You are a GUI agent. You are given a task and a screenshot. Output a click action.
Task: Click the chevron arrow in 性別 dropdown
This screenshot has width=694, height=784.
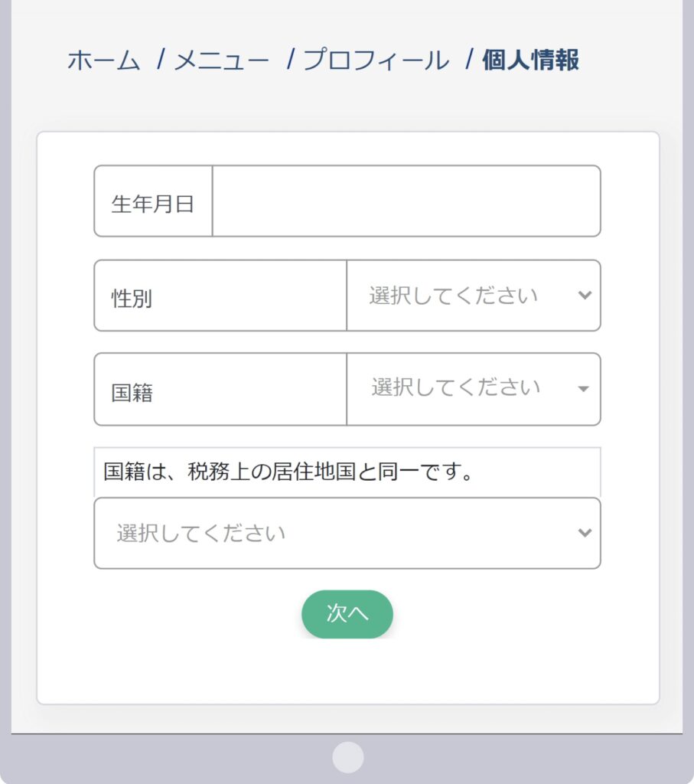(x=585, y=295)
